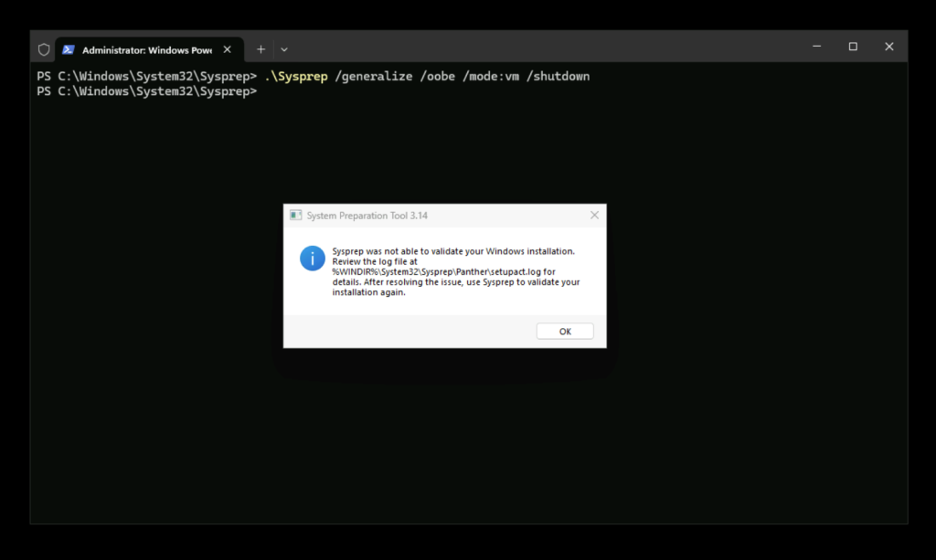Close the System Preparation Tool dialog
This screenshot has height=560, width=936.
[x=594, y=216]
